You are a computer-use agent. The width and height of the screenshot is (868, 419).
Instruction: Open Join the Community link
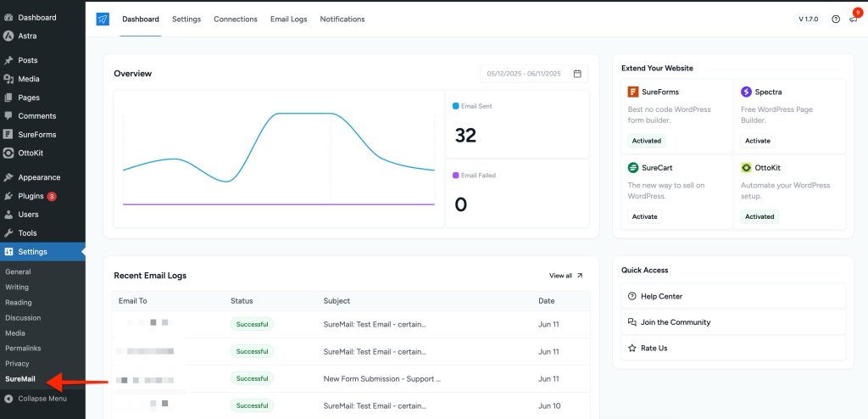pos(733,322)
